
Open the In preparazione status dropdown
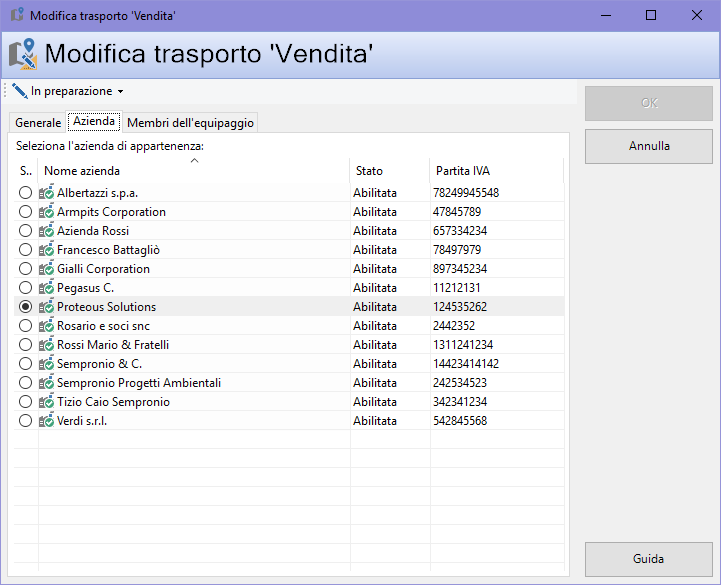click(68, 91)
